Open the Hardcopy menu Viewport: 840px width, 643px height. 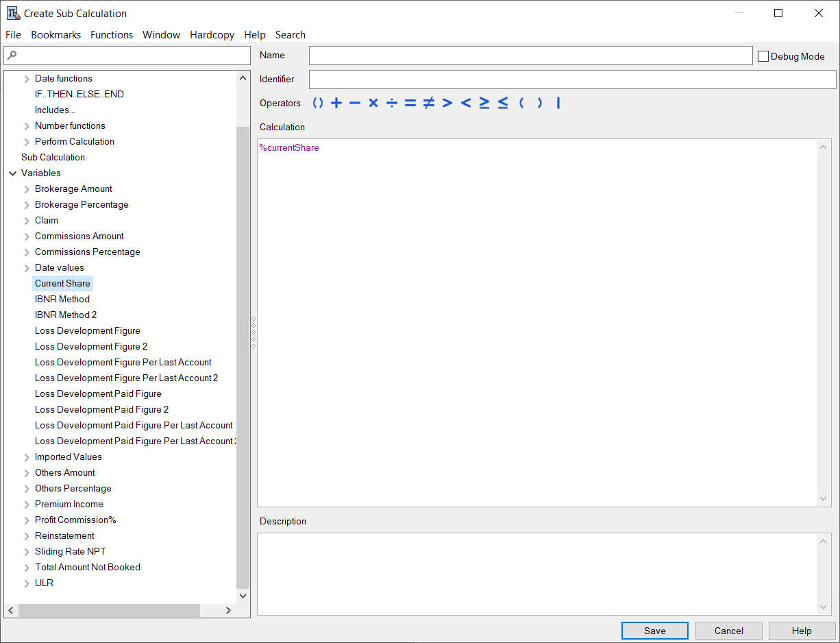(212, 35)
